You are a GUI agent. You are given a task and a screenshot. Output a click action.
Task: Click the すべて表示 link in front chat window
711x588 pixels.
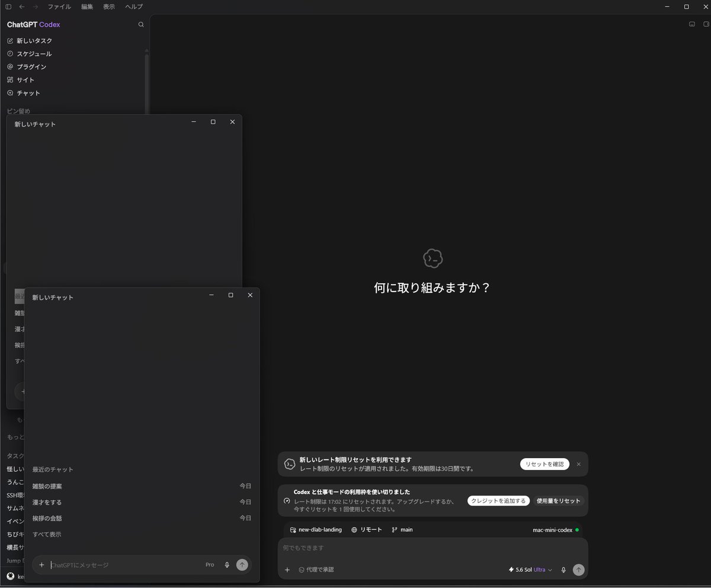[47, 535]
